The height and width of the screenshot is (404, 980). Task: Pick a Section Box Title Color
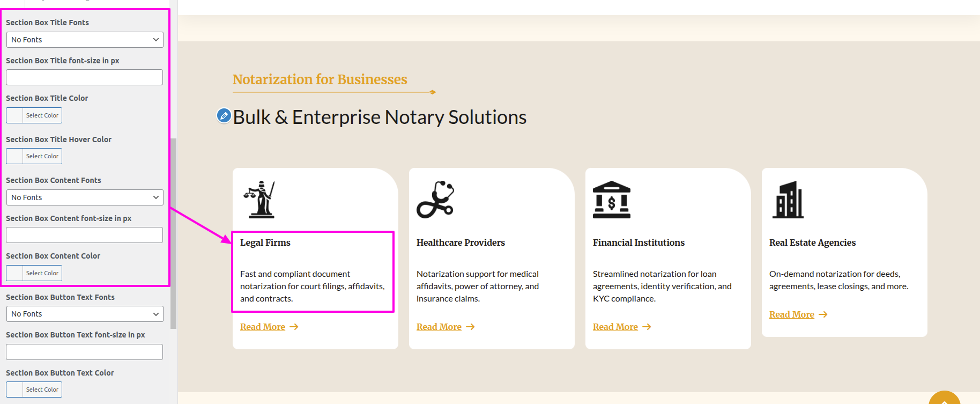pos(34,115)
